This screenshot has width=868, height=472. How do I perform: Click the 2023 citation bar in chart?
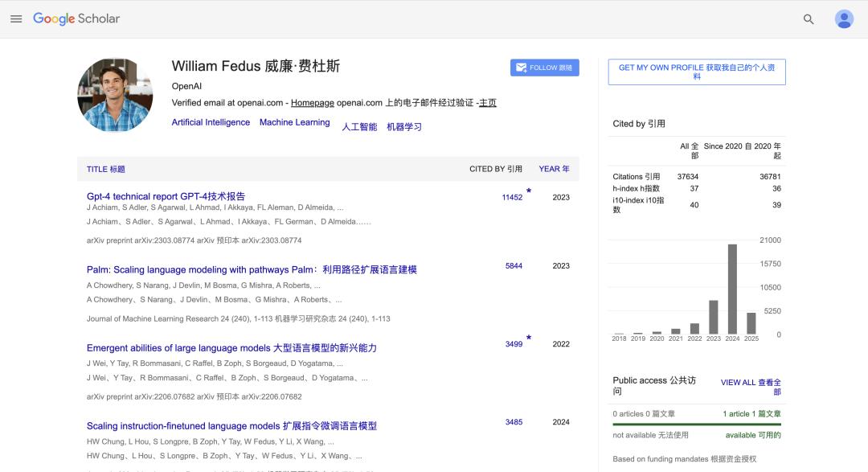714,317
